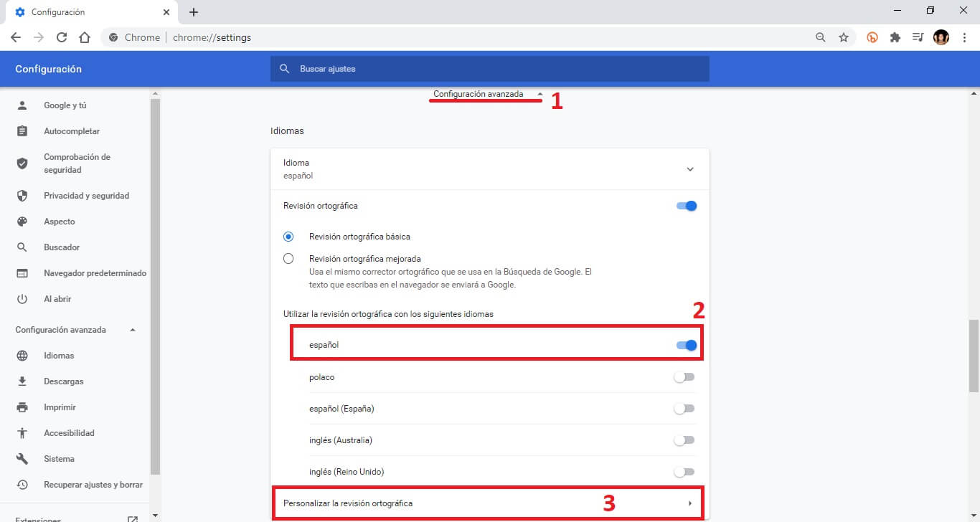Click the sidebar scrollbar down arrow

pyautogui.click(x=156, y=516)
